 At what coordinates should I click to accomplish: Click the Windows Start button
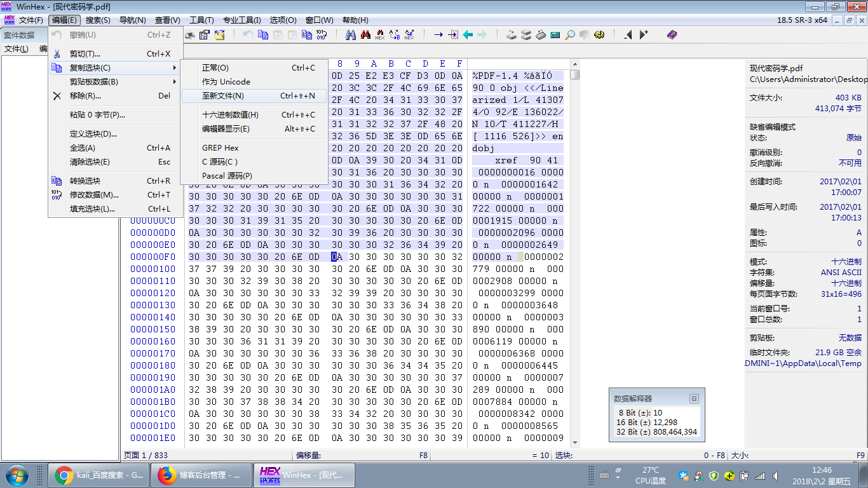(17, 475)
